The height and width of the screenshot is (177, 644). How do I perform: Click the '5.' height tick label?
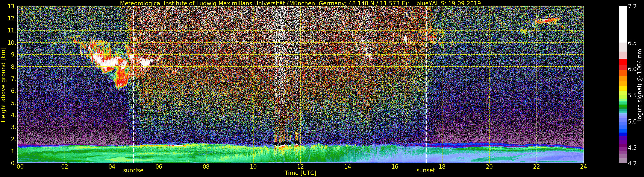(13, 103)
